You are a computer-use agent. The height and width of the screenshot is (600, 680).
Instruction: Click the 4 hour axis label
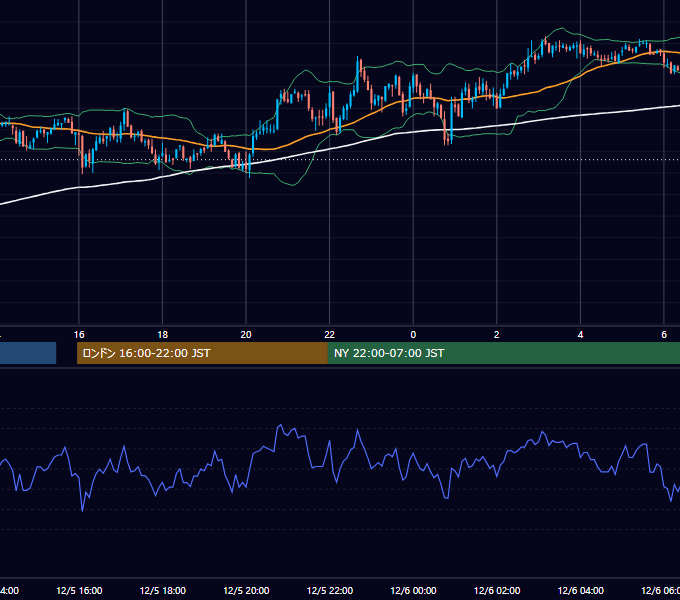(580, 335)
